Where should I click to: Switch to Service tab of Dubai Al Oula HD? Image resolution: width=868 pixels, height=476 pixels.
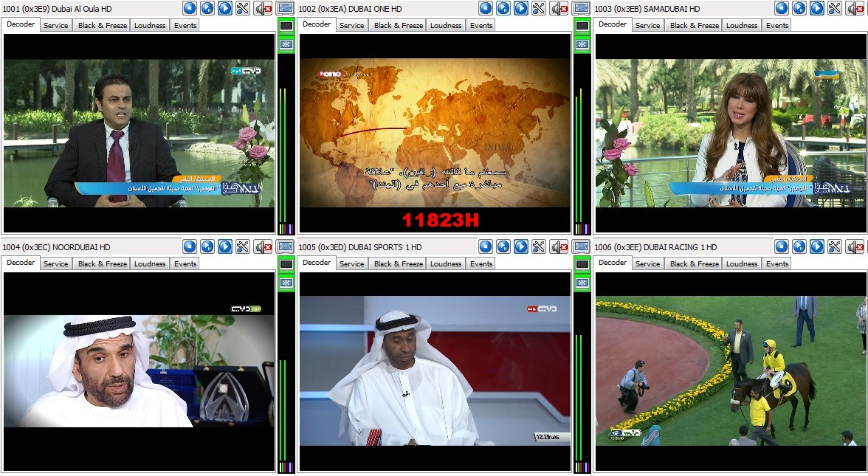56,25
